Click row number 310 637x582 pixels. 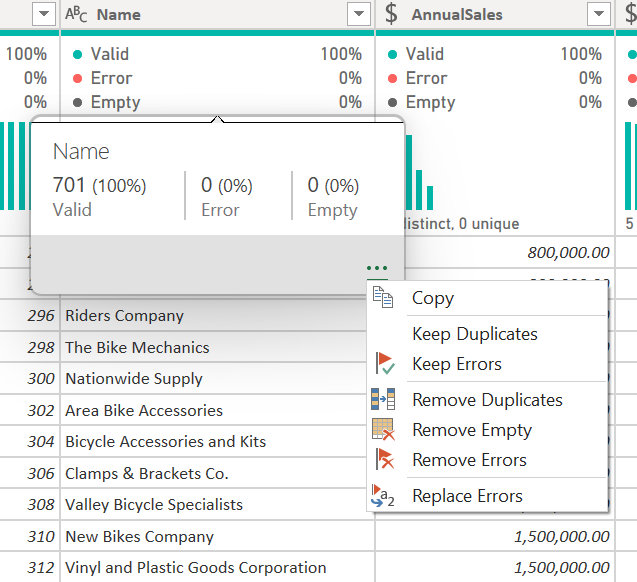pyautogui.click(x=41, y=537)
